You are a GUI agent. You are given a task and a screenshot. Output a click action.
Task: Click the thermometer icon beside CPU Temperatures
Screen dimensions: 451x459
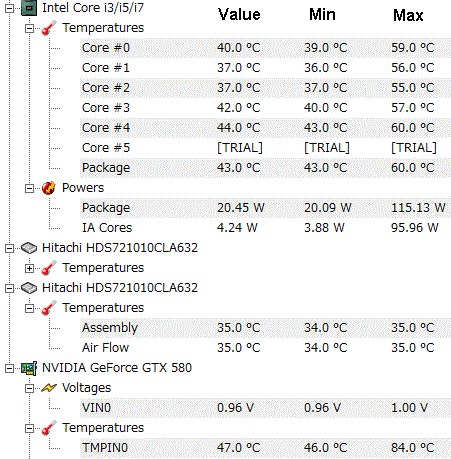49,28
